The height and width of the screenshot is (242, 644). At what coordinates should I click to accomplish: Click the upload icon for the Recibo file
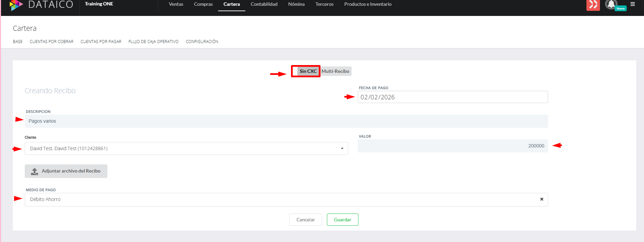click(x=35, y=171)
